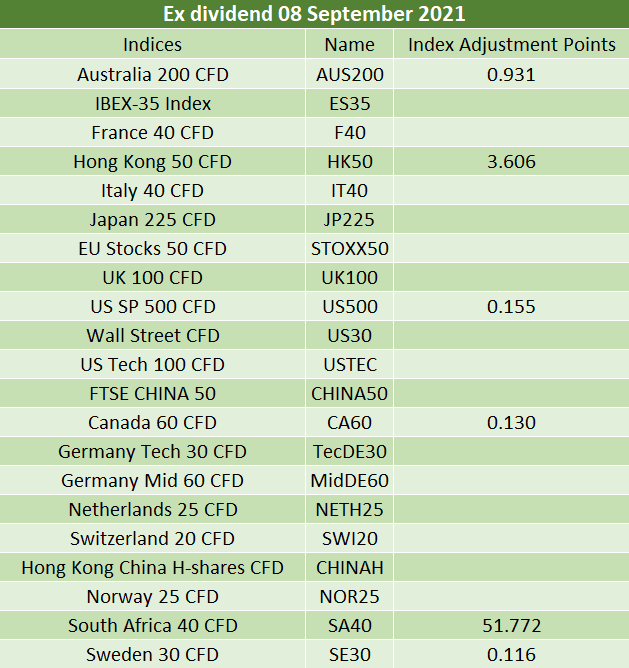The width and height of the screenshot is (629, 668).
Task: Select the 'Name' column header
Action: click(349, 44)
